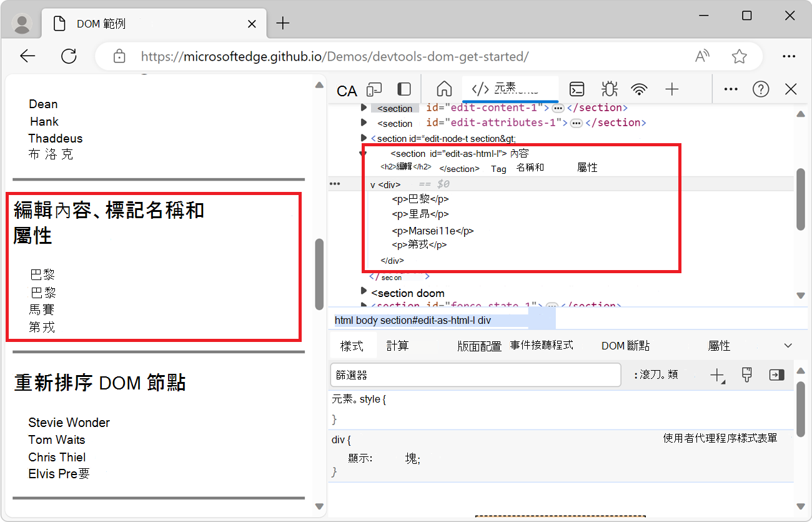
Task: Collapse the selected div node in Elements tree
Action: coord(372,184)
